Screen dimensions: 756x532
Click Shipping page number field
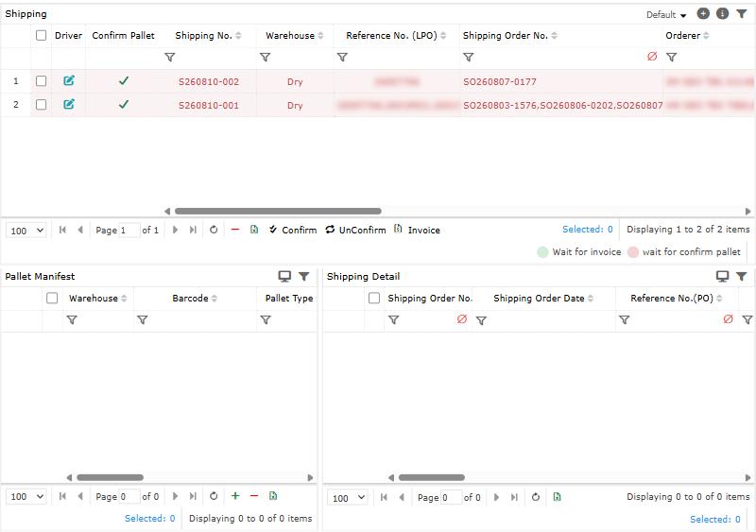tap(129, 230)
